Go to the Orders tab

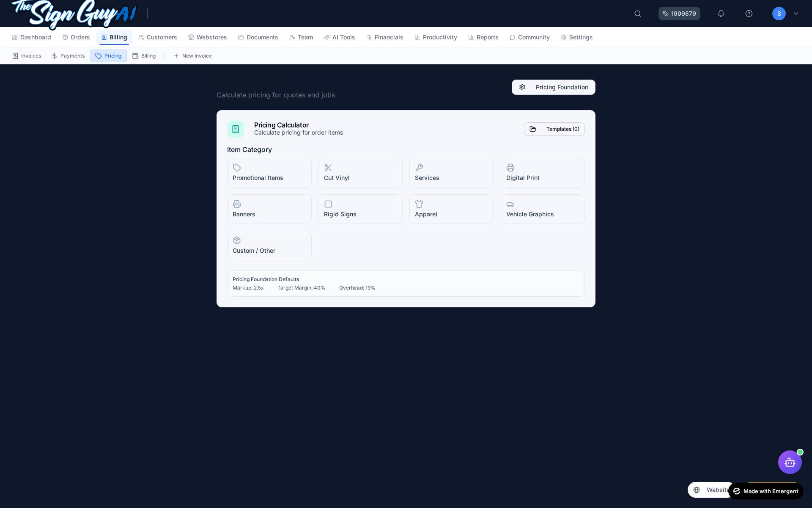coord(76,37)
